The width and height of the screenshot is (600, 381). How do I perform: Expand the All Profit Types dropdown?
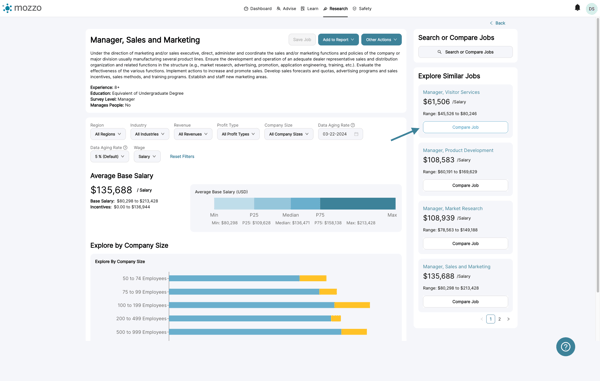click(238, 134)
